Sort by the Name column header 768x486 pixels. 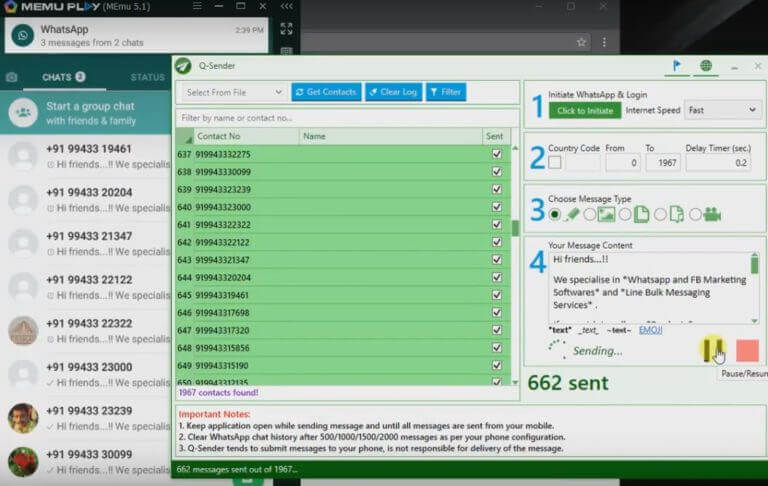tap(390, 136)
